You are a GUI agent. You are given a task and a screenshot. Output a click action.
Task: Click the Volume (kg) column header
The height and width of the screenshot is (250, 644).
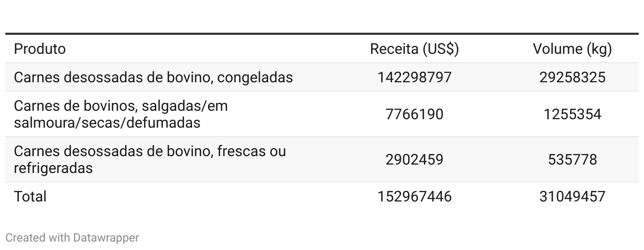572,49
